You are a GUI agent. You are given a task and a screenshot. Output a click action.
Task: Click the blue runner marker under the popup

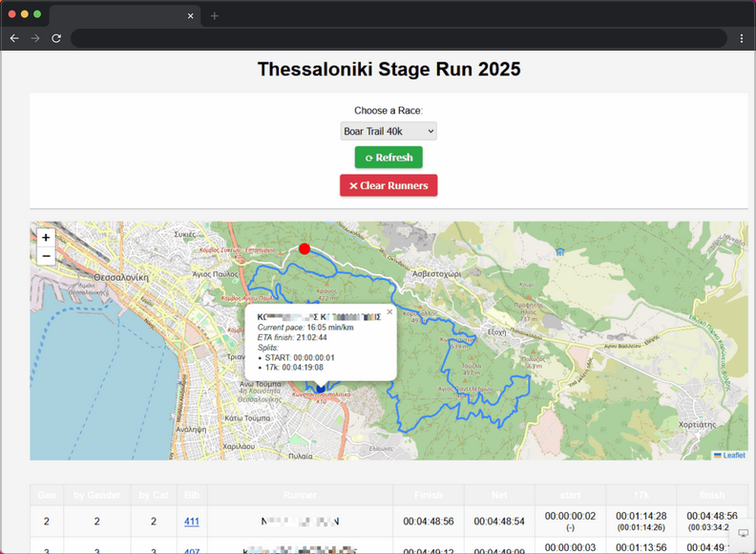320,387
